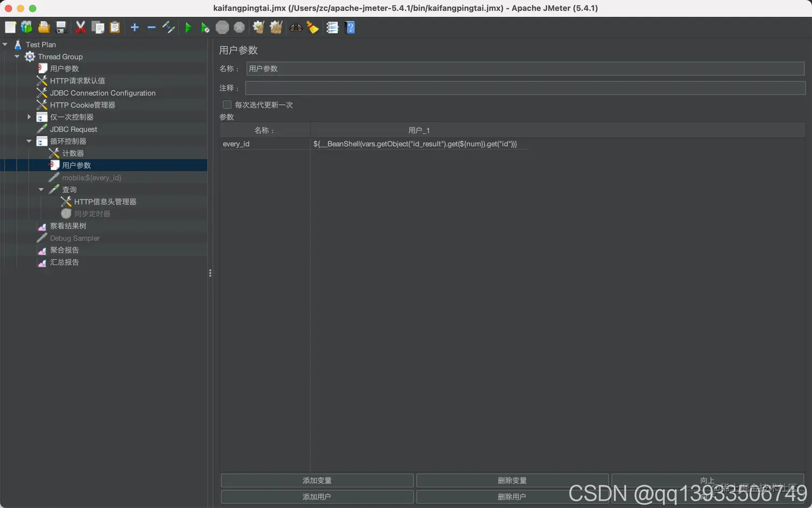
Task: Select HTTP Cookie管理器 element
Action: pyautogui.click(x=82, y=105)
